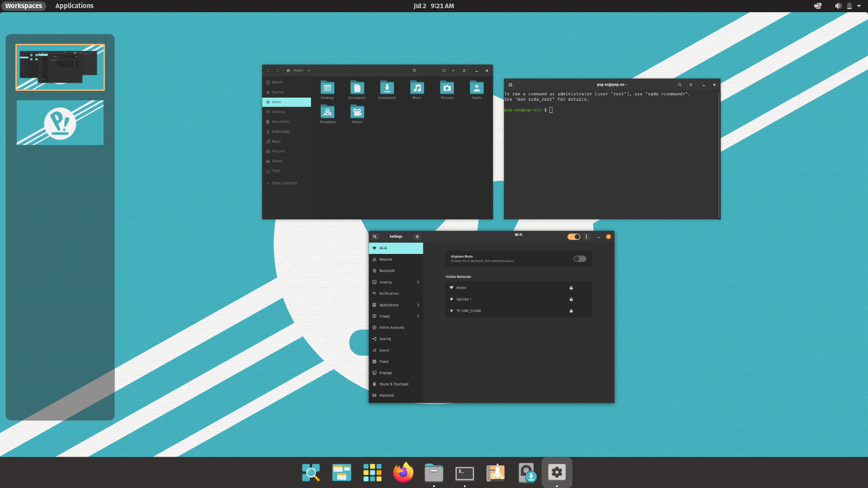Click the Workspaces button
This screenshot has height=488, width=868.
pos(24,6)
